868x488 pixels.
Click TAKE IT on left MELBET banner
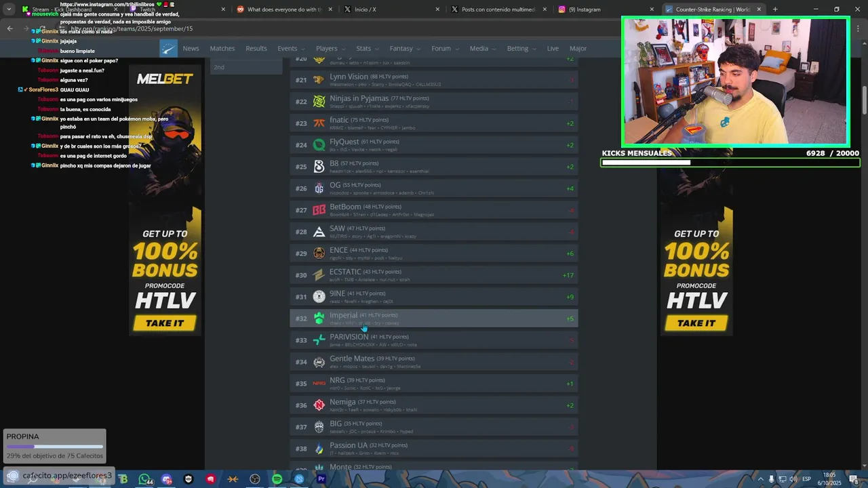coord(165,323)
